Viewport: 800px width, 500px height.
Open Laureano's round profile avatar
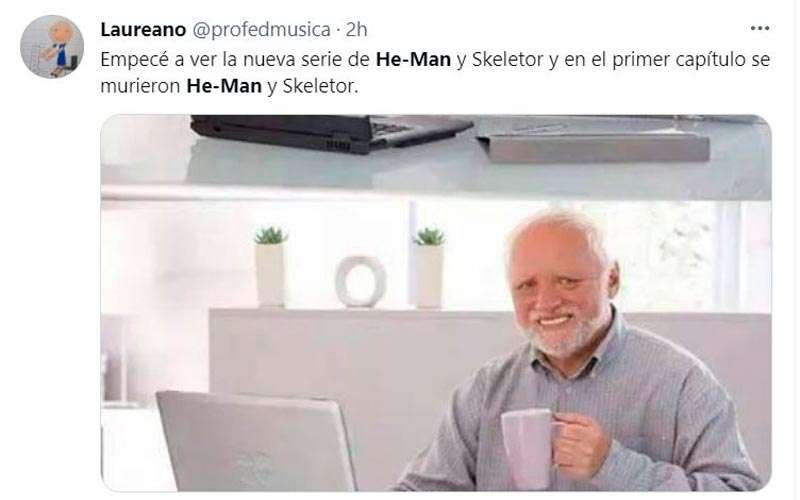coord(52,46)
